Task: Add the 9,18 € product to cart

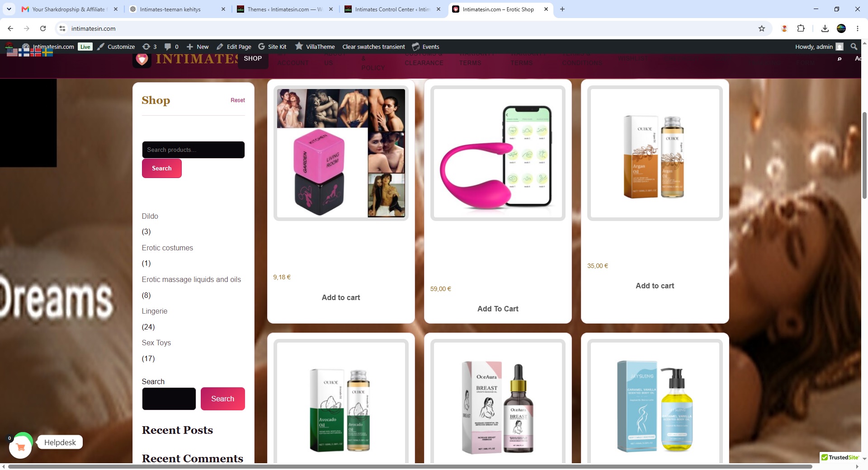Action: tap(341, 297)
